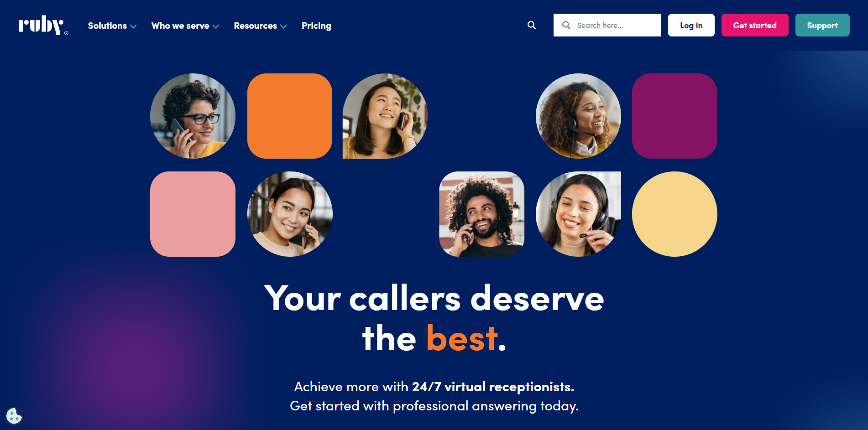Select the yellow circle tile
The image size is (868, 430).
pyautogui.click(x=675, y=214)
